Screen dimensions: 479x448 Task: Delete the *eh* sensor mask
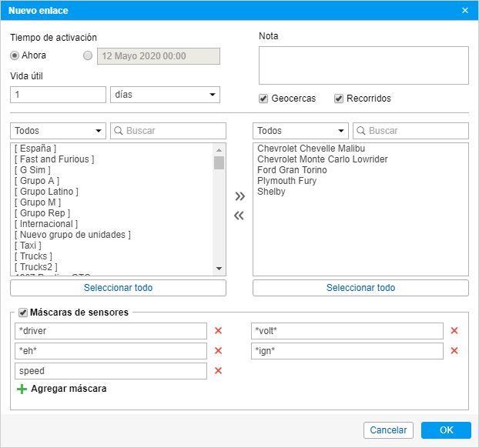(218, 351)
